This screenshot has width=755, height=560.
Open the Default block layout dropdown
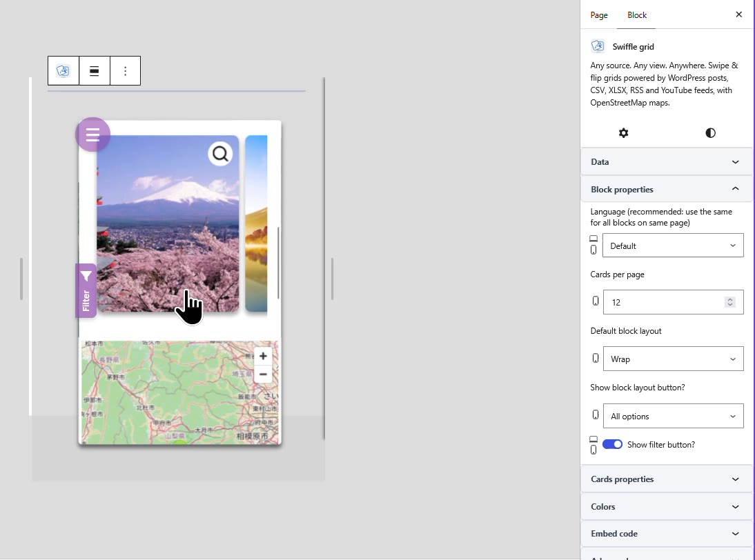point(673,359)
